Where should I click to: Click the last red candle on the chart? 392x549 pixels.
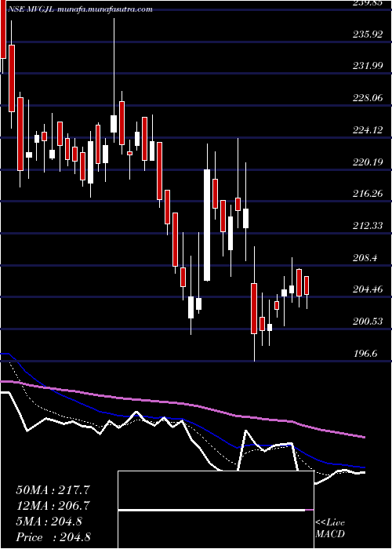[x=307, y=285]
